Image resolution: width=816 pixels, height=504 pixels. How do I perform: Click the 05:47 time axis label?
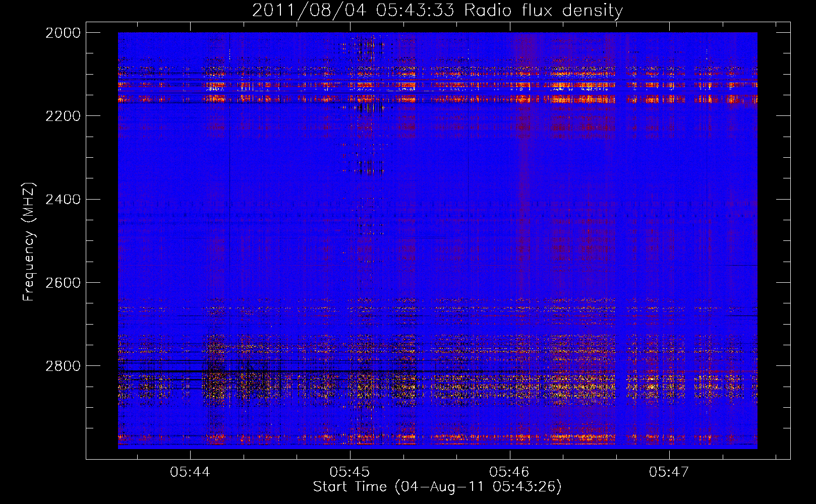pyautogui.click(x=669, y=472)
